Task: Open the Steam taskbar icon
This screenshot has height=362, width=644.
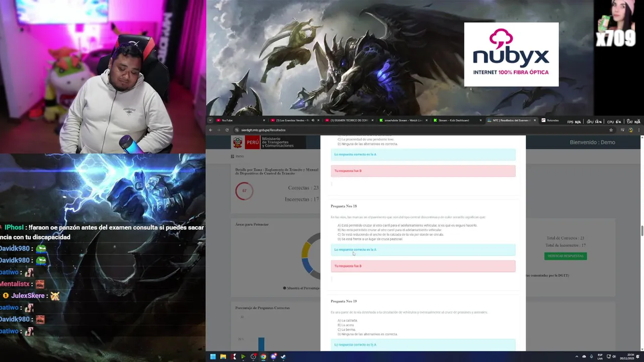Action: (283, 356)
